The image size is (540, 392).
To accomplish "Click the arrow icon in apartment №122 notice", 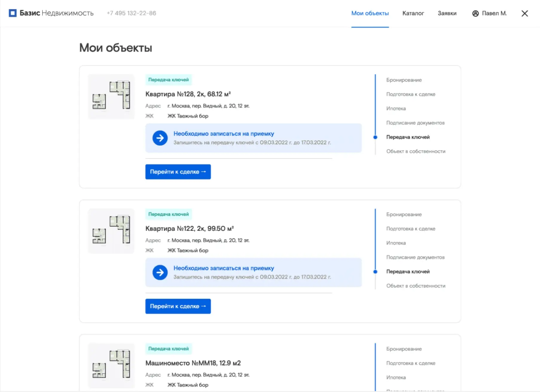I will (x=160, y=273).
